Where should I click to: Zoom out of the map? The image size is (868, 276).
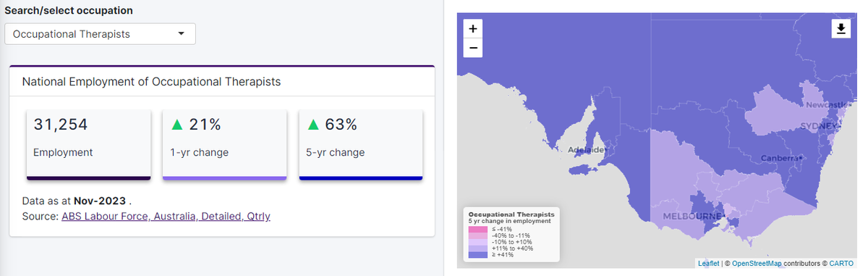tap(473, 49)
